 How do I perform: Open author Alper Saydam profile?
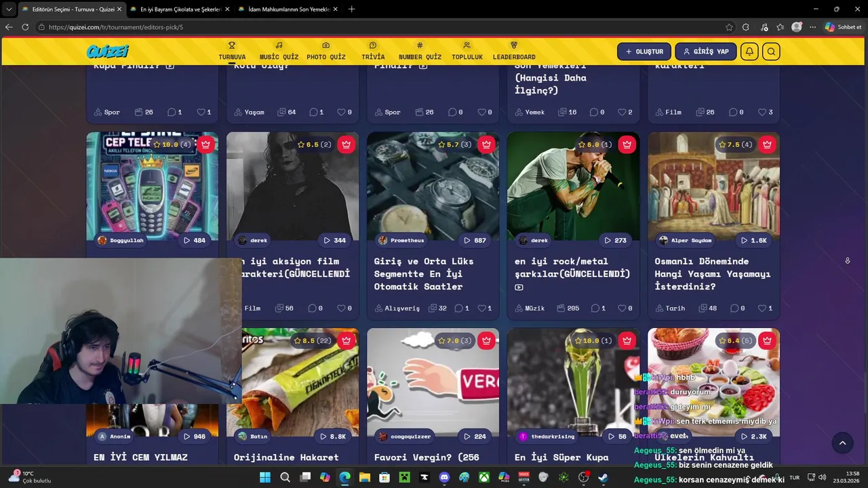(x=685, y=241)
